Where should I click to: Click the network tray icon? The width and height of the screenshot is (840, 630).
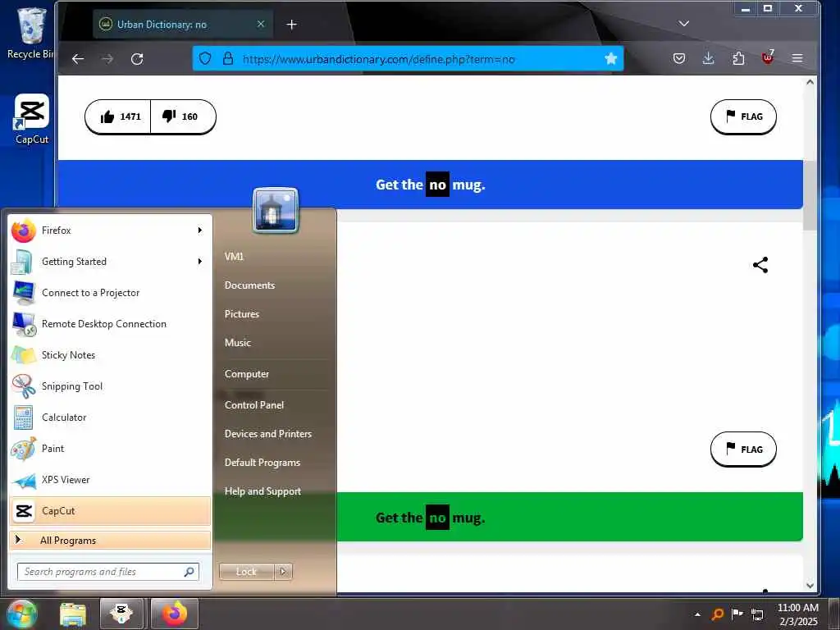pos(757,614)
